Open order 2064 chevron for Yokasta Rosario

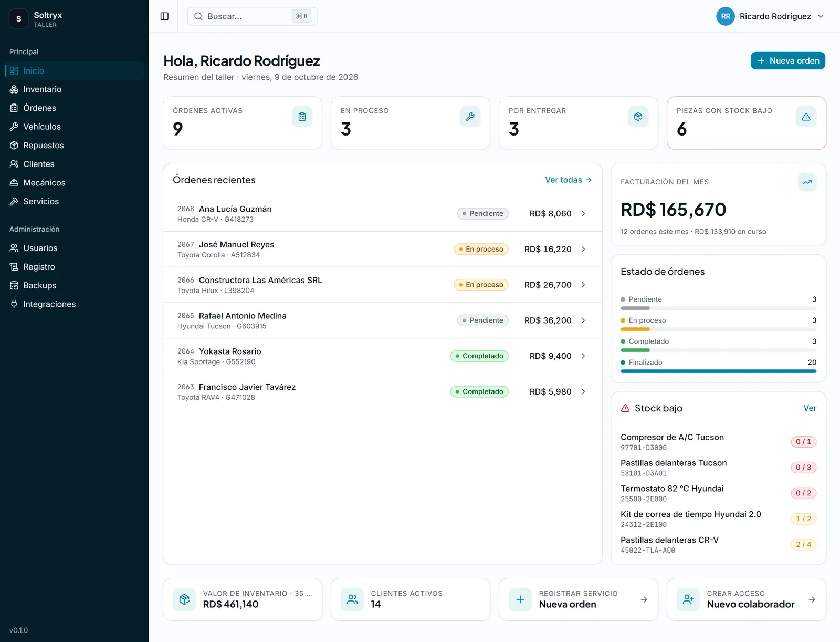583,356
